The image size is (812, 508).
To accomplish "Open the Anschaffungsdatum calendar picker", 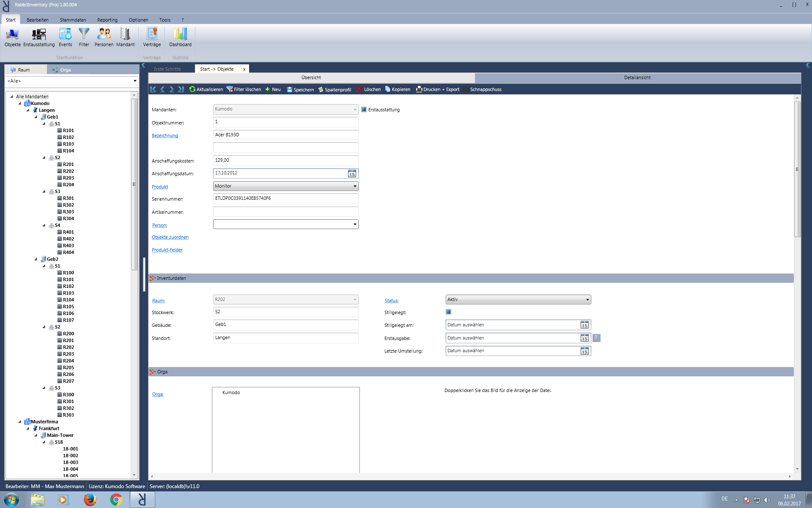I will click(352, 174).
